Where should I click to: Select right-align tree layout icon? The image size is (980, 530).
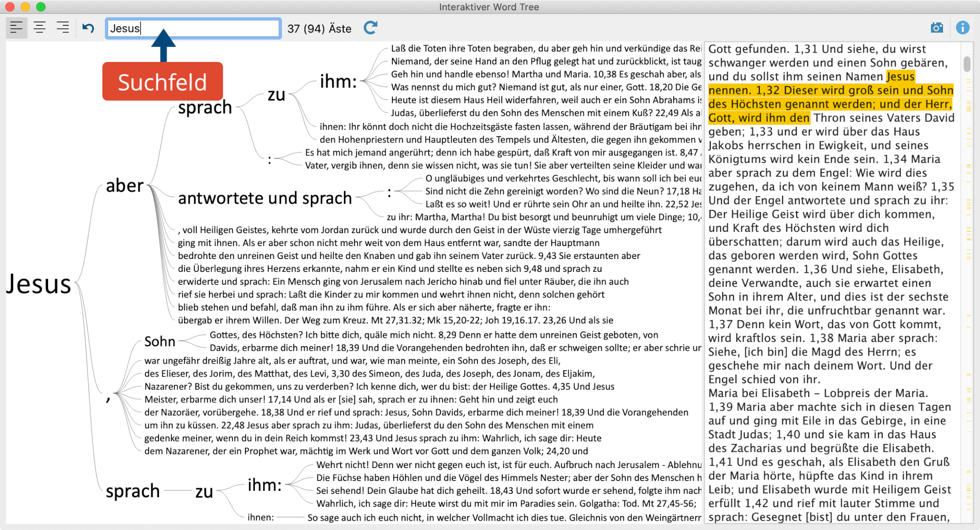click(63, 28)
